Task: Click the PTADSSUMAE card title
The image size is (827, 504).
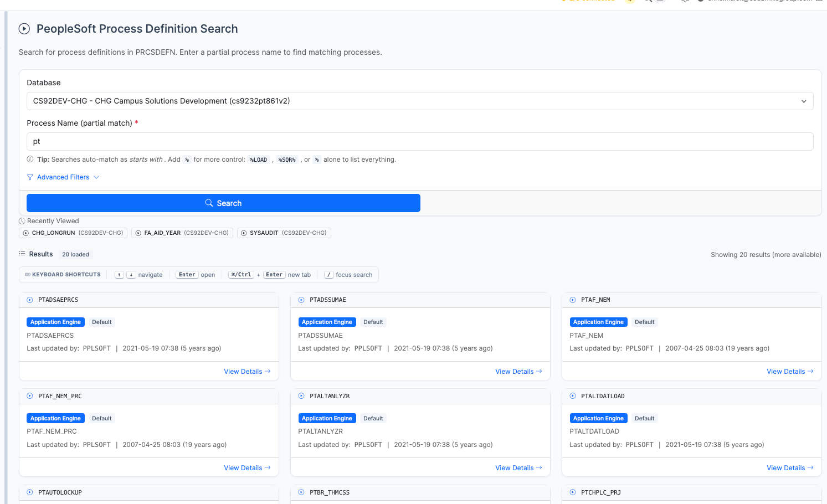Action: pos(328,300)
